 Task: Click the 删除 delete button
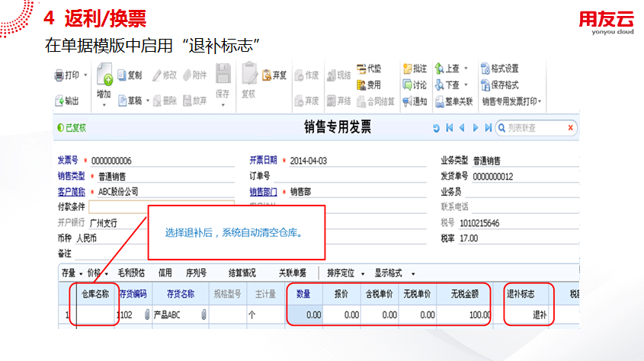pos(165,101)
